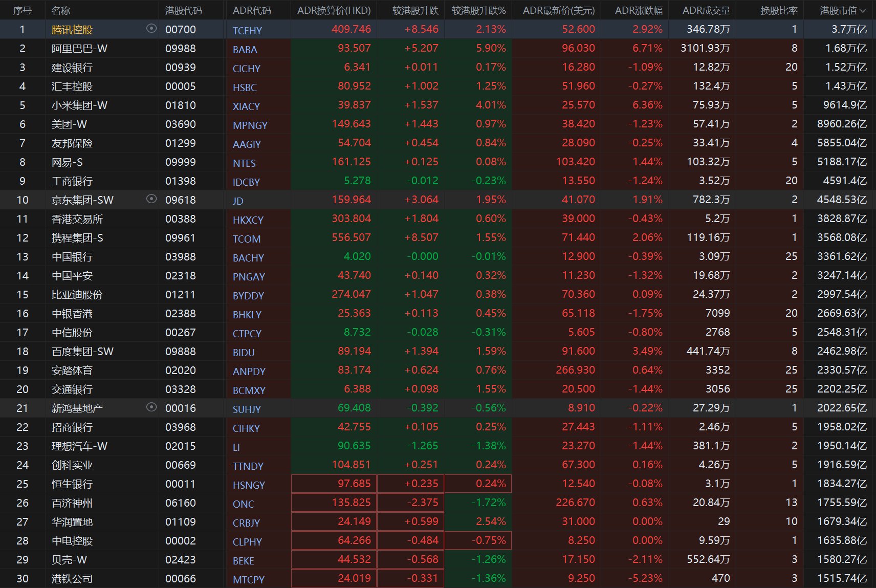Viewport: 876px width, 588px height.
Task: Sort by the 名称 column header
Action: point(61,10)
